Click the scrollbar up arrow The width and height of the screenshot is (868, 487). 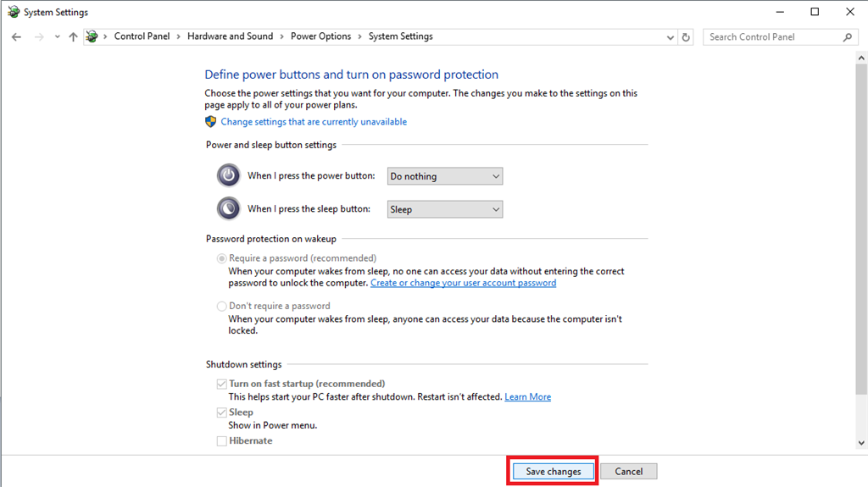[861, 58]
